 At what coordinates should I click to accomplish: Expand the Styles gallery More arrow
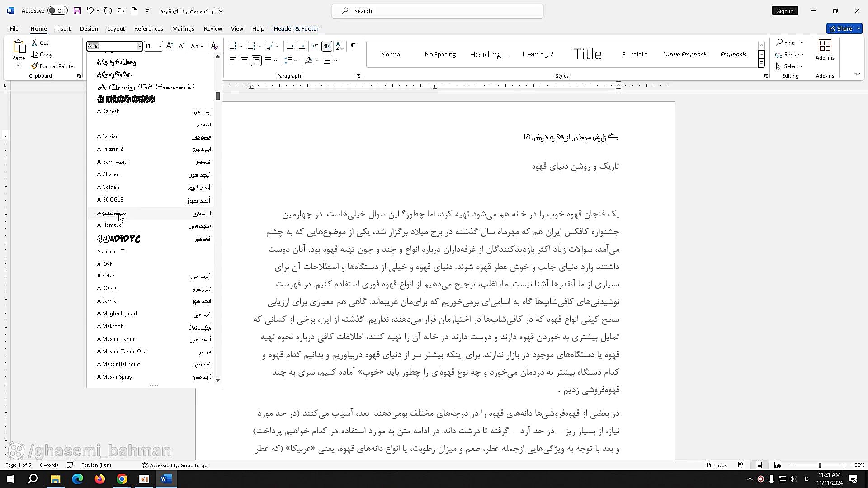point(761,64)
